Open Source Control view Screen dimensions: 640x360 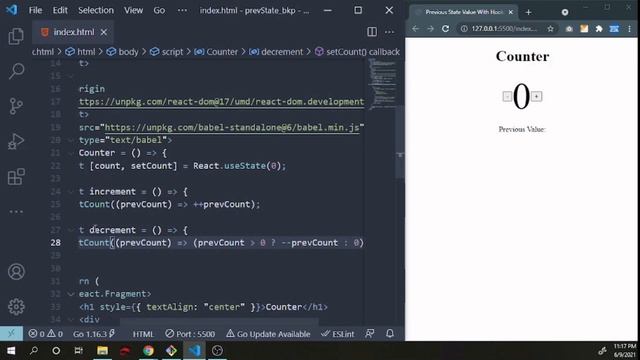(16, 106)
